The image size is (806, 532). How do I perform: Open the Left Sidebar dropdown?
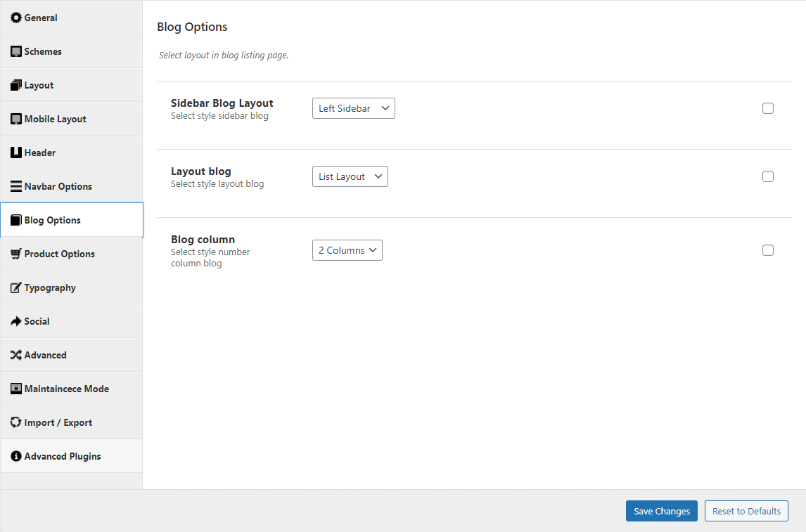point(353,108)
